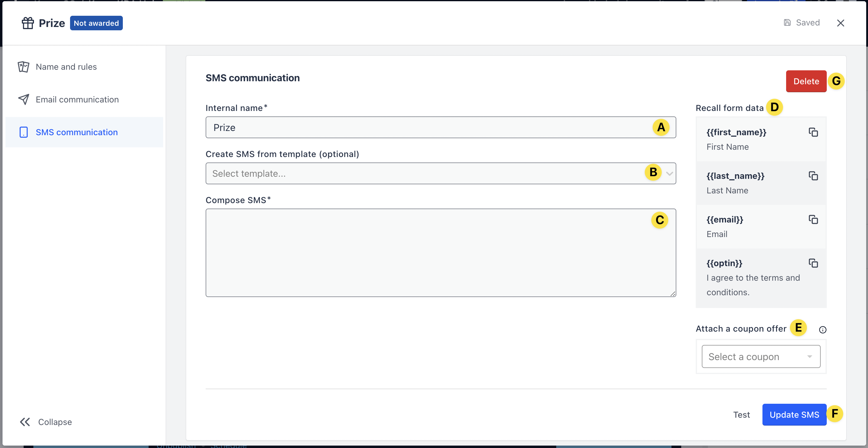This screenshot has height=448, width=868.
Task: Click the Email communication paper plane icon
Action: (x=24, y=99)
